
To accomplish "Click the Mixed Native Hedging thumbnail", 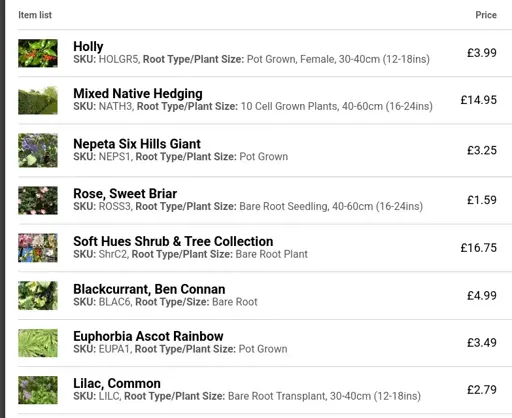I will [x=38, y=100].
